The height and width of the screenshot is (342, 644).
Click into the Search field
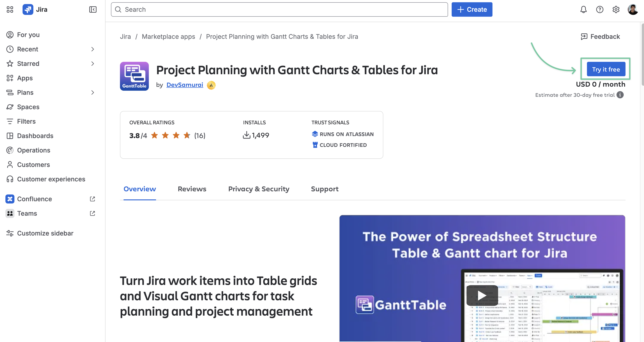point(279,9)
